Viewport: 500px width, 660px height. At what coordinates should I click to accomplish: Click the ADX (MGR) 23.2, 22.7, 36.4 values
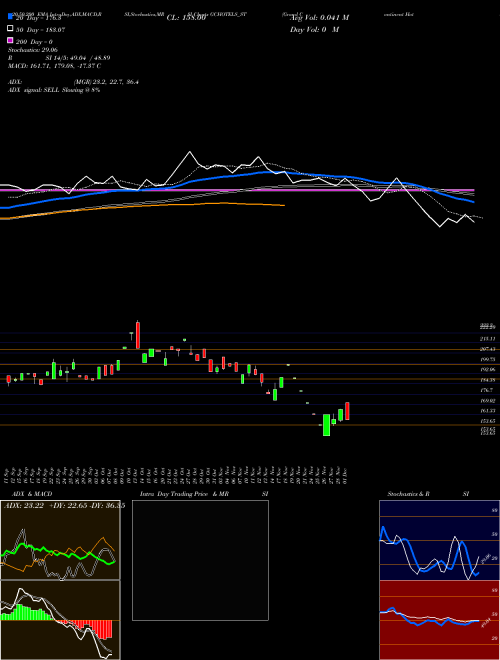click(106, 82)
